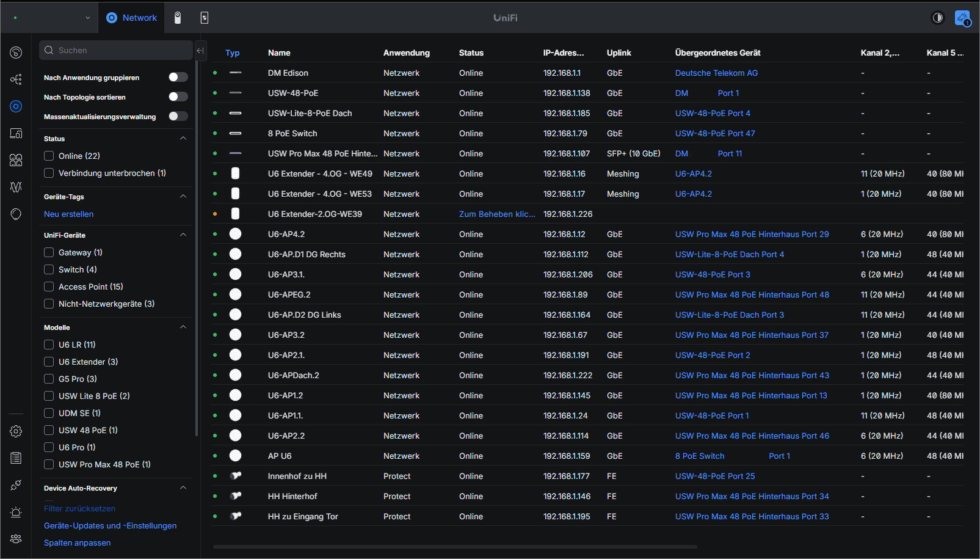
Task: Open the plug integrations sidebar icon
Action: point(16,485)
